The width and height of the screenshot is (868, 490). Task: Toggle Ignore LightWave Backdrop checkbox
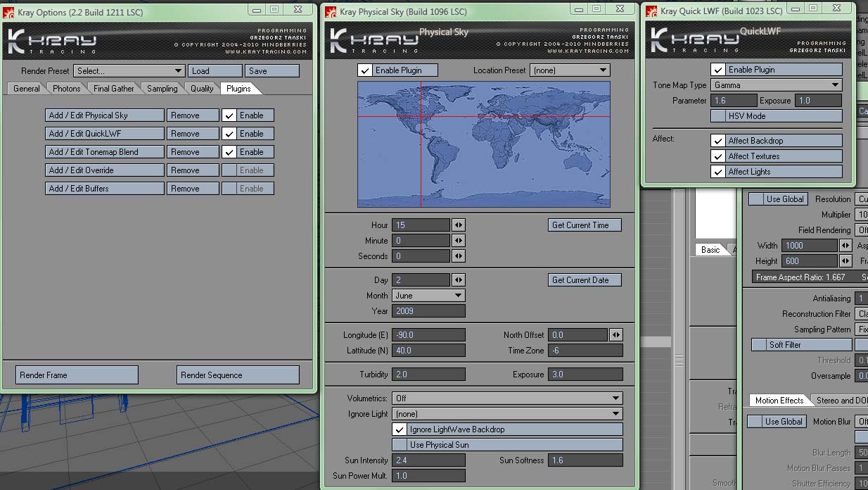point(400,429)
